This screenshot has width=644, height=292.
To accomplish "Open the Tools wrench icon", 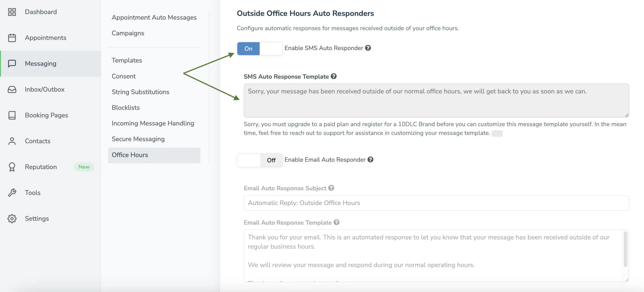I will coord(12,192).
